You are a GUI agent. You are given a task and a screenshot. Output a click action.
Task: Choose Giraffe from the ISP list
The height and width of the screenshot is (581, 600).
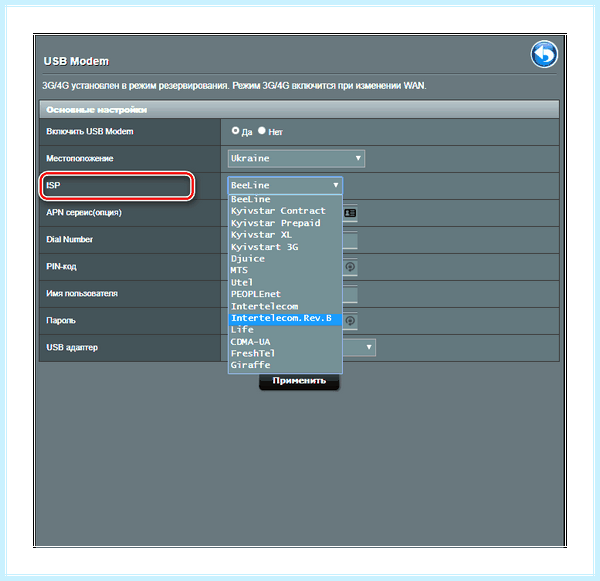[285, 365]
